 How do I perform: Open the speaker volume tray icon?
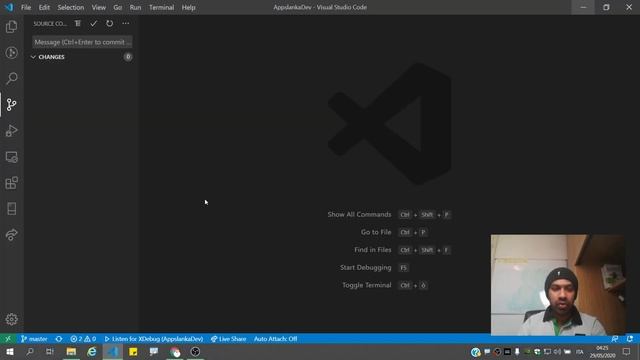coord(557,352)
